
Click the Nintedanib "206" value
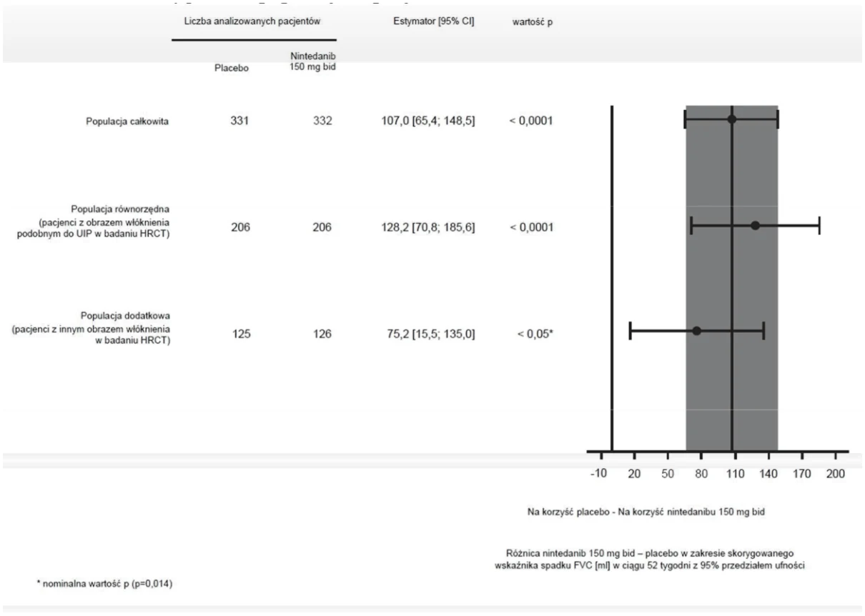(x=322, y=227)
